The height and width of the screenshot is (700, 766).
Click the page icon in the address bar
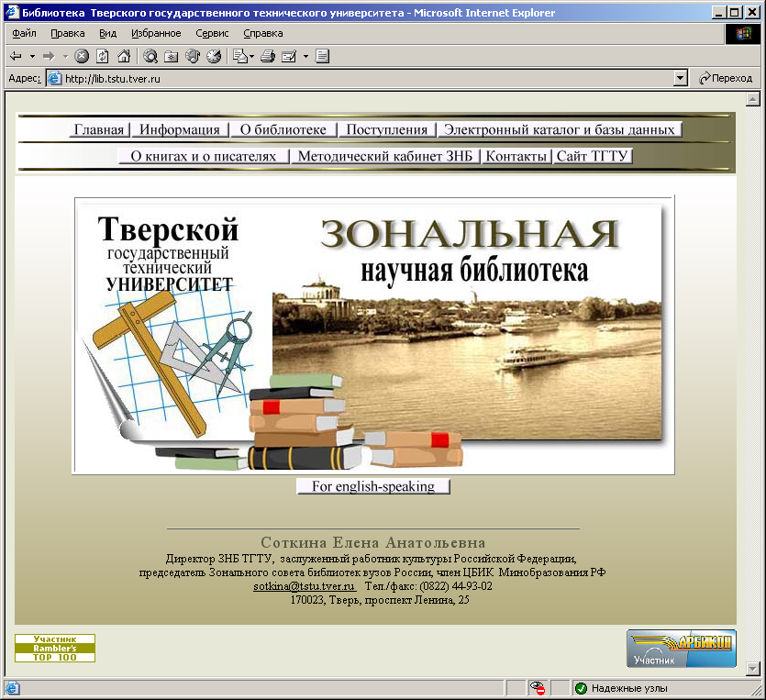click(x=54, y=78)
